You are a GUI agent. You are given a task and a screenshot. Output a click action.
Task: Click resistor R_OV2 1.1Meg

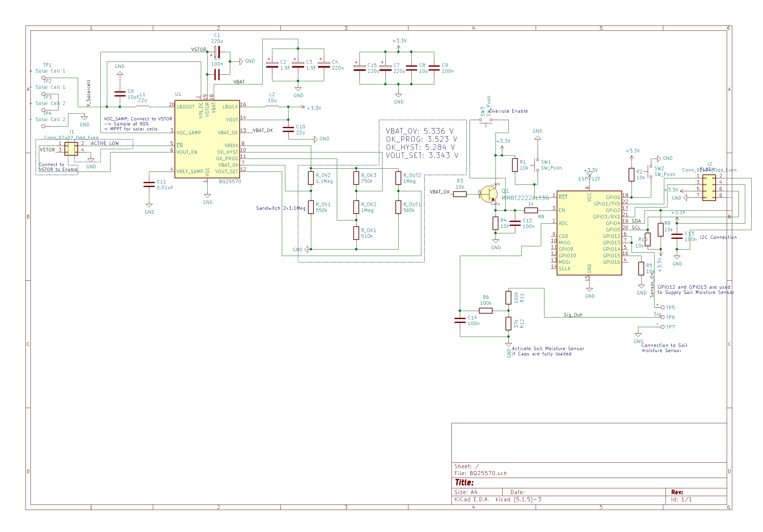311,178
